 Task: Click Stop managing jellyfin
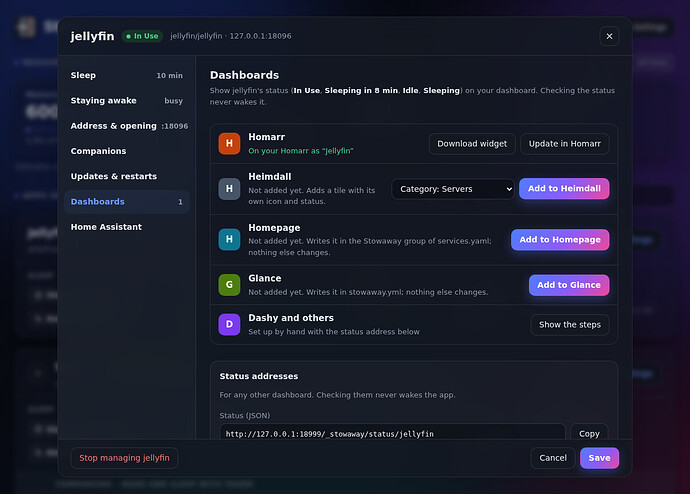(x=124, y=458)
